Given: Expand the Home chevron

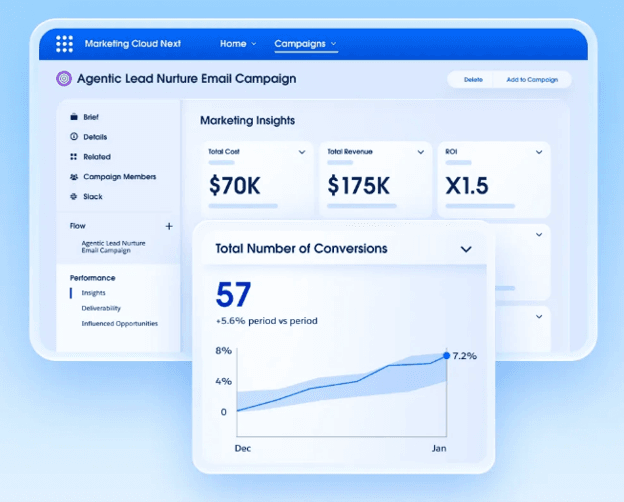Looking at the screenshot, I should point(254,44).
